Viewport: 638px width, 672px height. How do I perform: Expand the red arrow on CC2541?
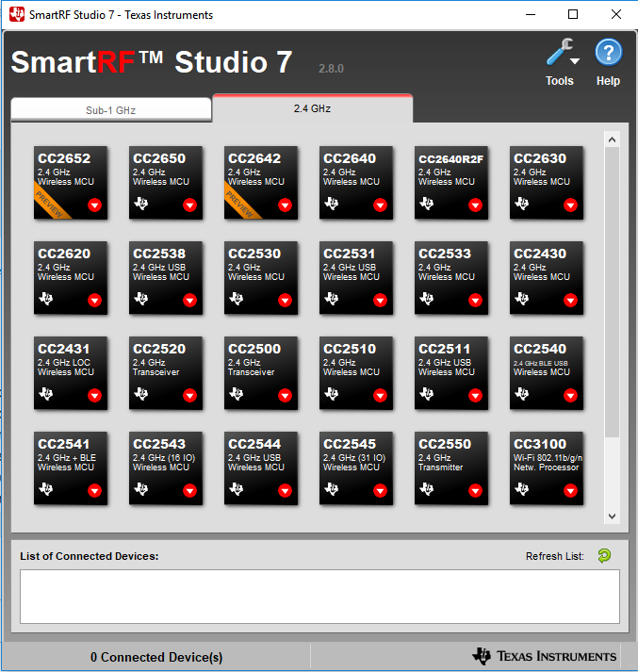(x=94, y=490)
